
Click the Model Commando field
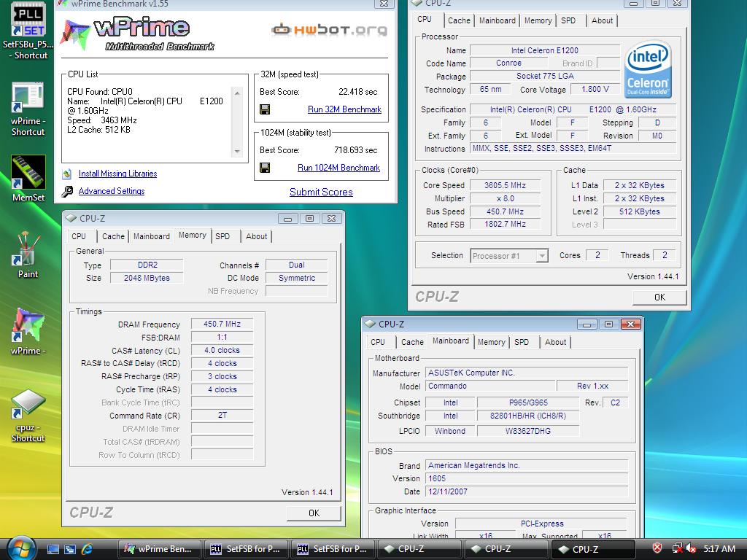point(490,386)
